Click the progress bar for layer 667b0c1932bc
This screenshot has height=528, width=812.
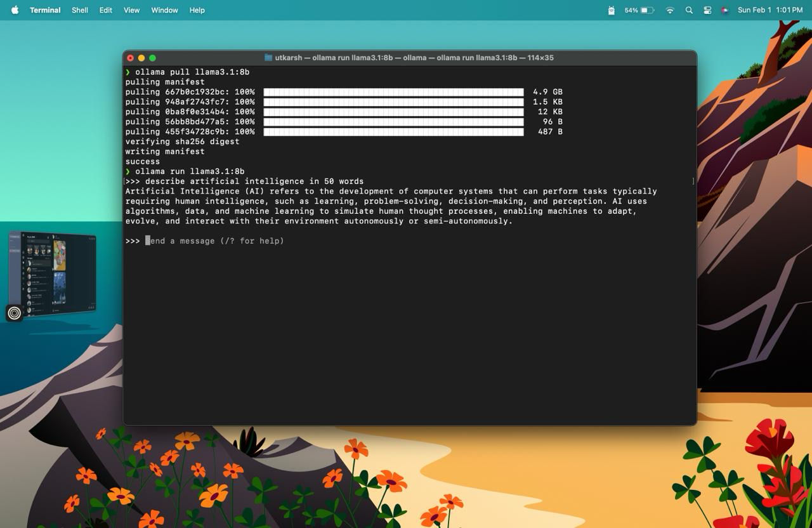393,92
